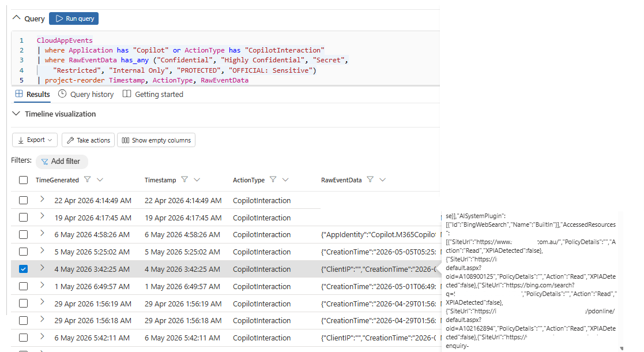
Task: Filter the TimeGenerated column
Action: [87, 179]
